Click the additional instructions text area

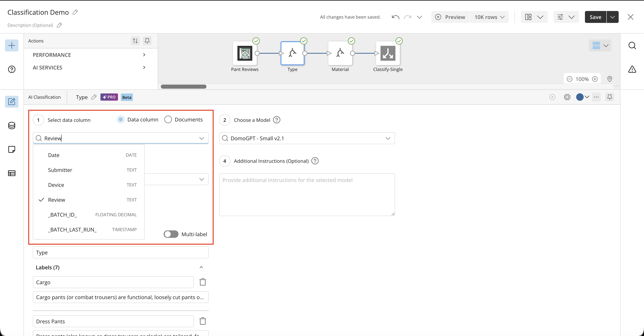(307, 195)
